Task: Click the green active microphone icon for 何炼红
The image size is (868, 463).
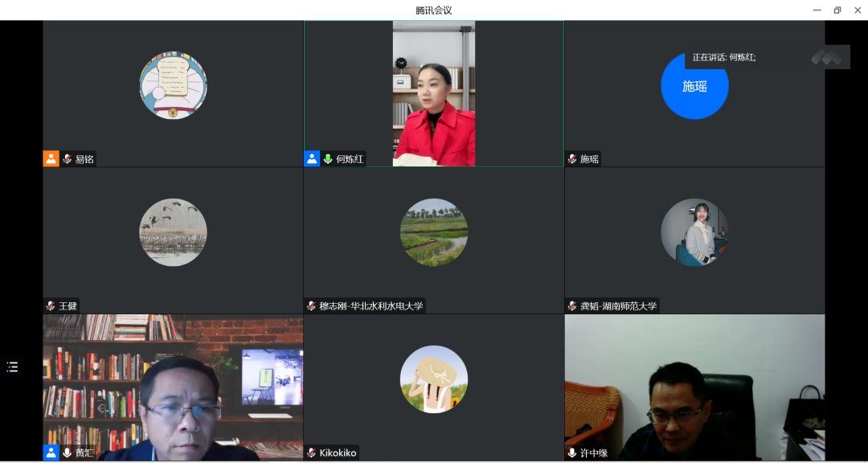Action: (x=328, y=159)
